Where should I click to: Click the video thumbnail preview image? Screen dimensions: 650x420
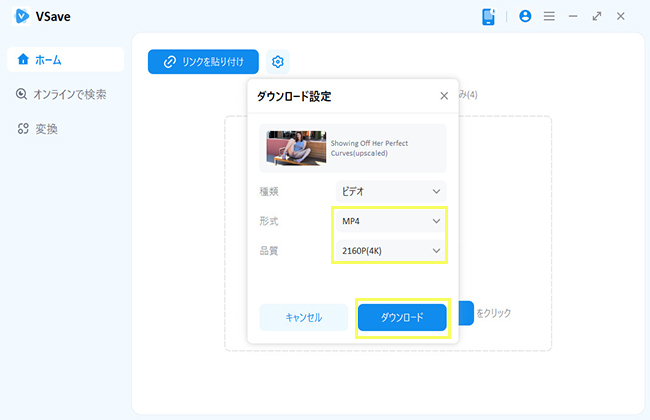coord(296,148)
